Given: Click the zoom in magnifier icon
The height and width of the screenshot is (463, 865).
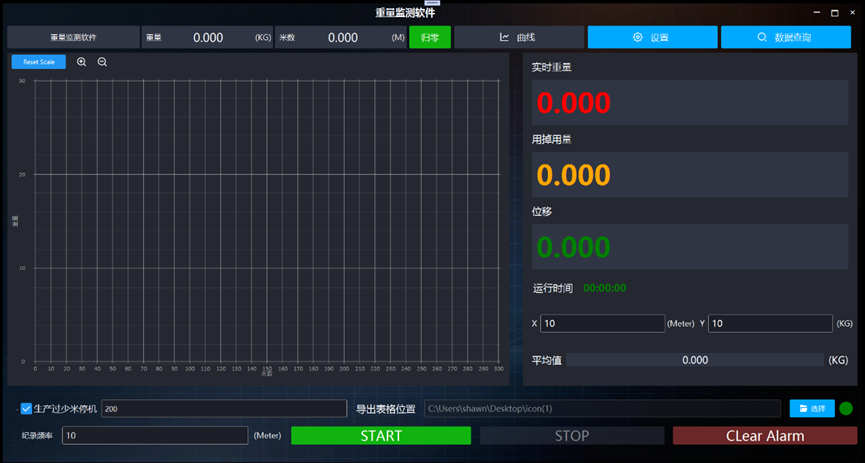Looking at the screenshot, I should [x=82, y=62].
